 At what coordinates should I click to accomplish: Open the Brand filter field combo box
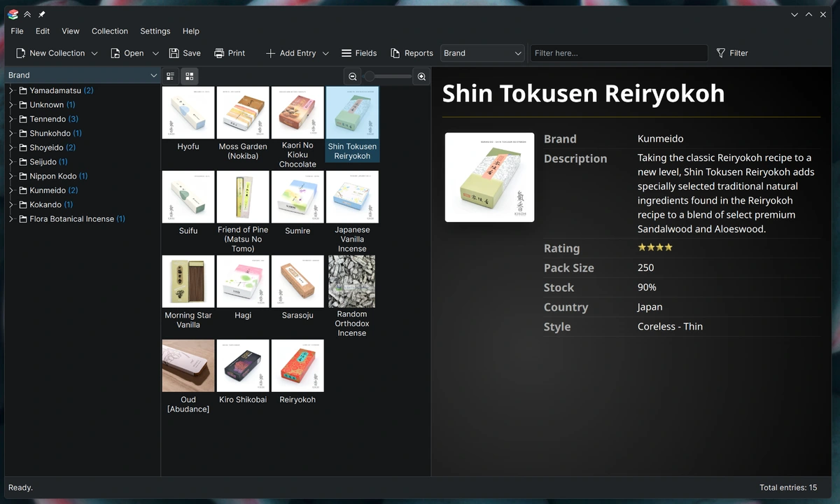click(x=482, y=53)
